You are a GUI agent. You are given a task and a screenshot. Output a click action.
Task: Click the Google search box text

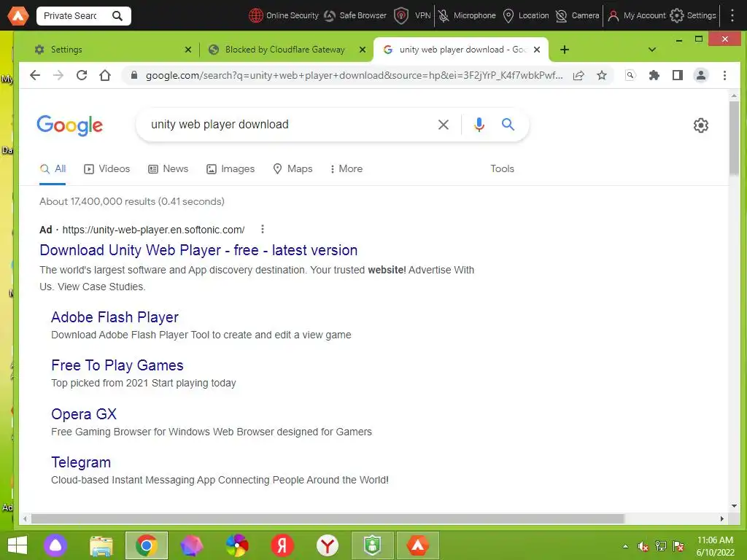220,124
